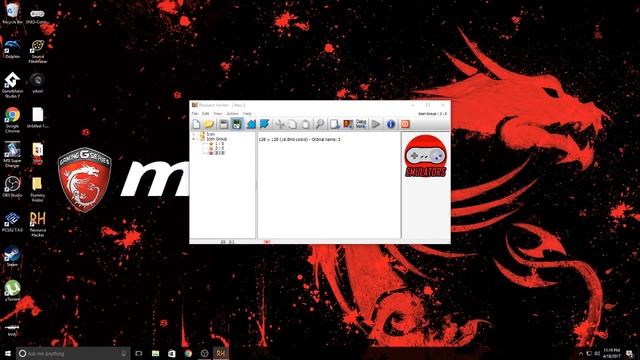Select the uTorrent desktop shortcut
The width and height of the screenshot is (640, 360).
(x=12, y=291)
